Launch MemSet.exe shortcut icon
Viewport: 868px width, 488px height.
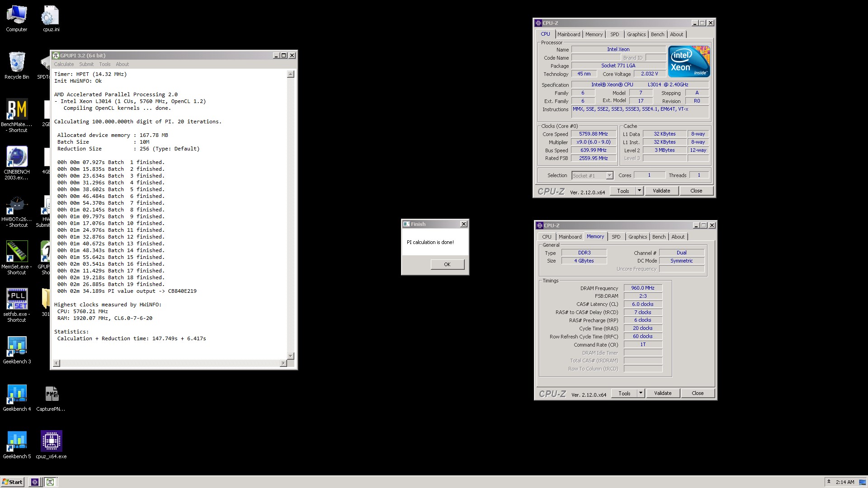click(x=17, y=258)
